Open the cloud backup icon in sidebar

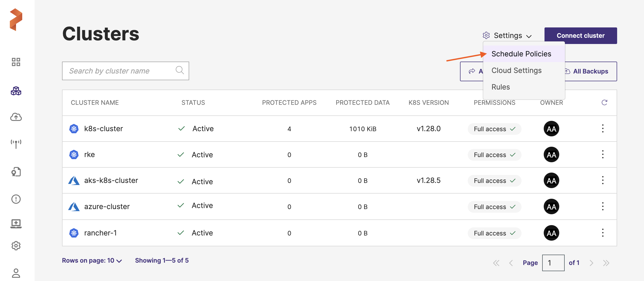[x=16, y=117]
